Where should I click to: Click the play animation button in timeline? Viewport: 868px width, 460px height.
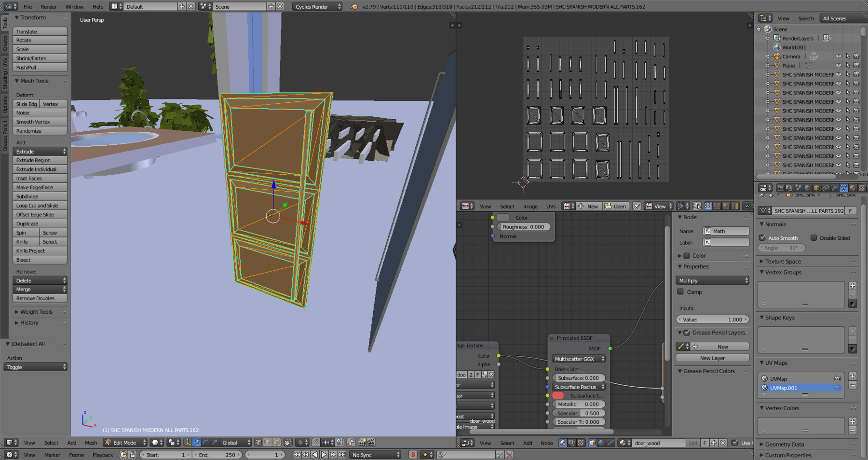pyautogui.click(x=324, y=455)
